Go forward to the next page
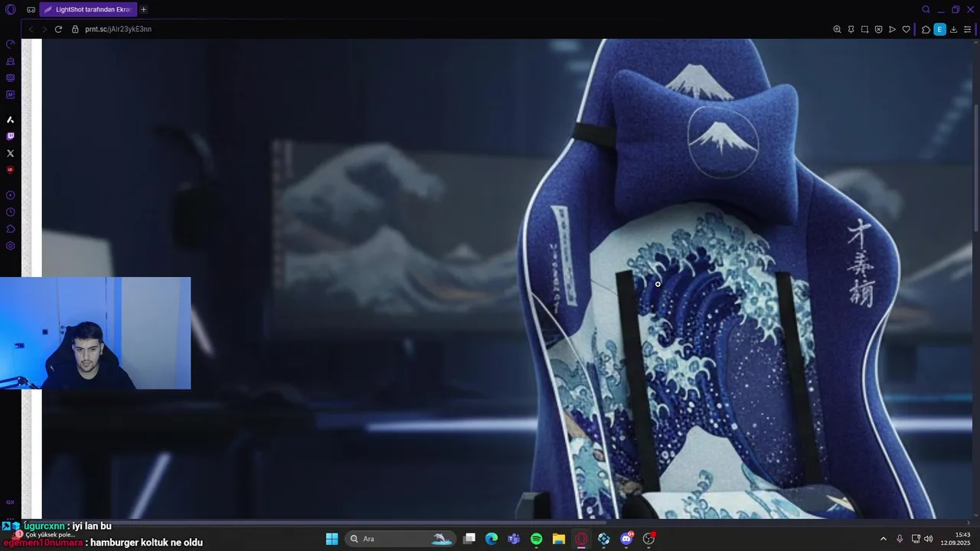The height and width of the screenshot is (551, 980). tap(44, 29)
